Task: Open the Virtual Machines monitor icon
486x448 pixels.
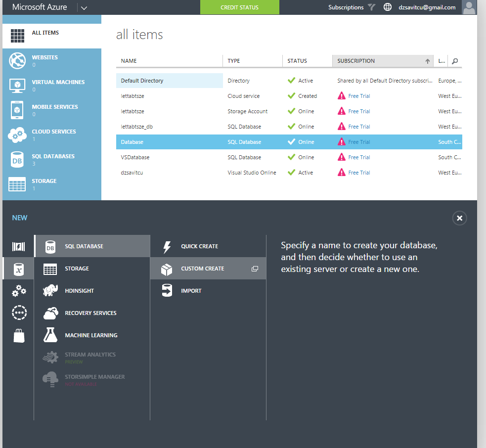Action: coord(17,86)
